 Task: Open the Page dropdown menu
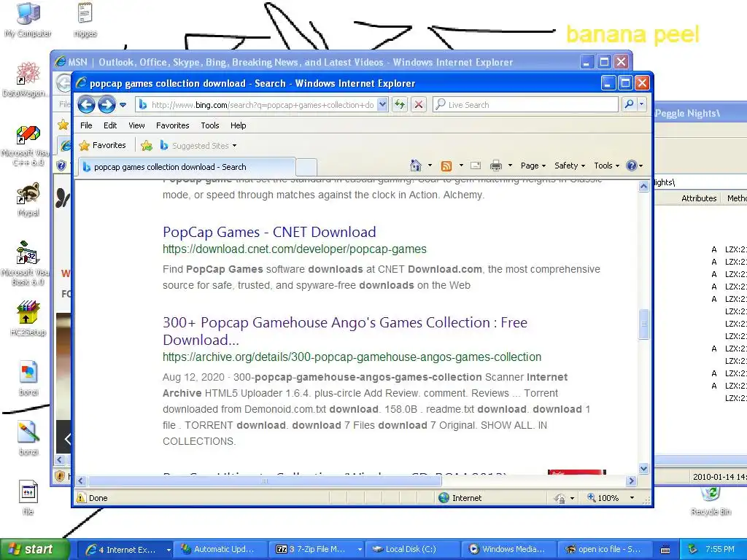[x=533, y=166]
